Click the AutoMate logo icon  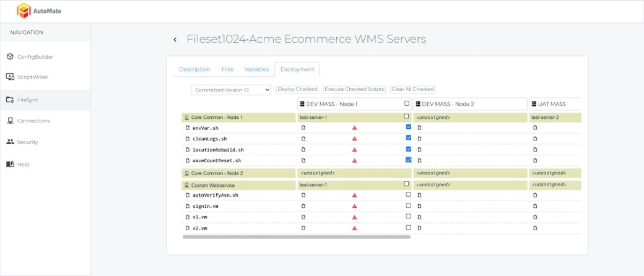(24, 11)
